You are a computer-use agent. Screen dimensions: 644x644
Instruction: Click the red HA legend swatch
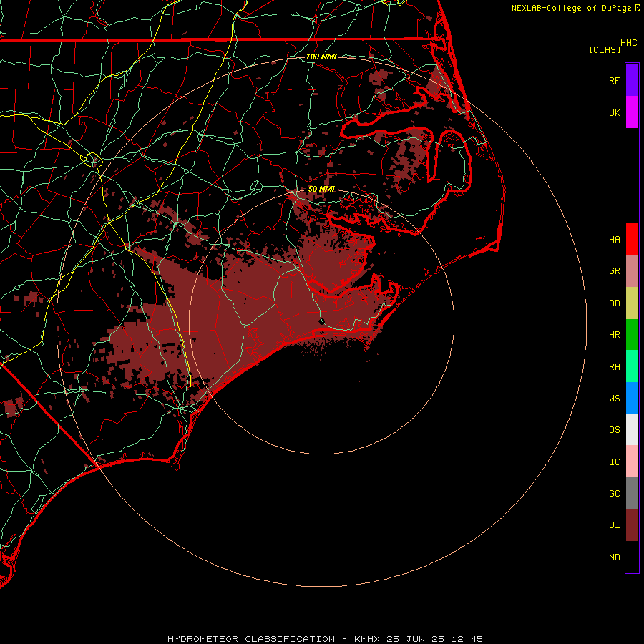632,239
